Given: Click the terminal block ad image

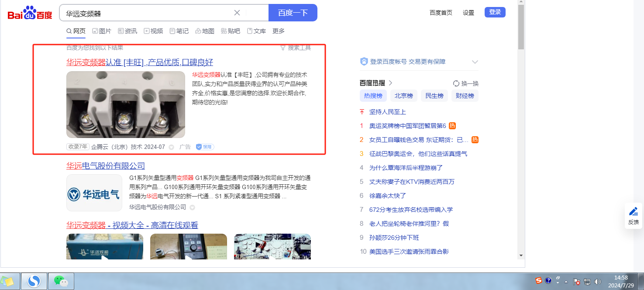Looking at the screenshot, I should [x=126, y=104].
